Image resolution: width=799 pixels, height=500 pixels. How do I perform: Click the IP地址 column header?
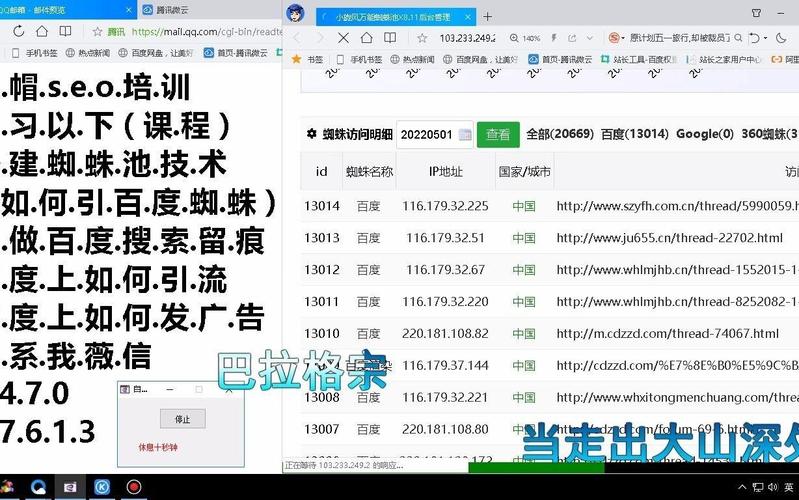pos(445,172)
